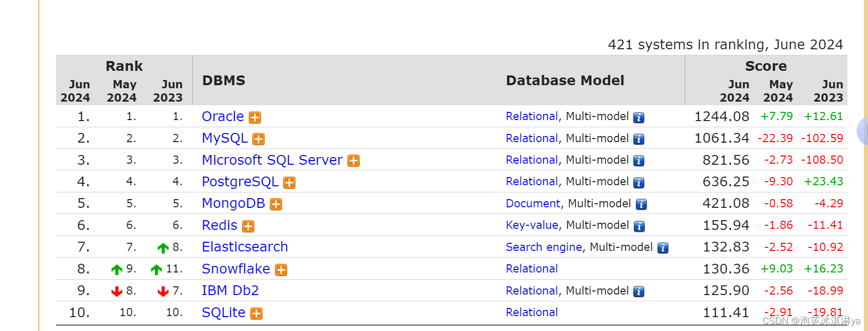Click the Relational link in the PostgreSQL row

point(532,182)
